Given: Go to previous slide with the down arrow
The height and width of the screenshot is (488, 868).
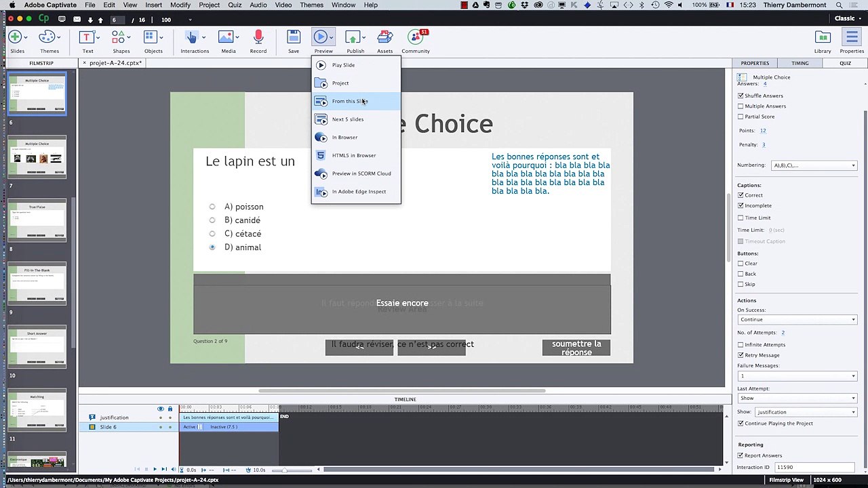Looking at the screenshot, I should (x=90, y=20).
